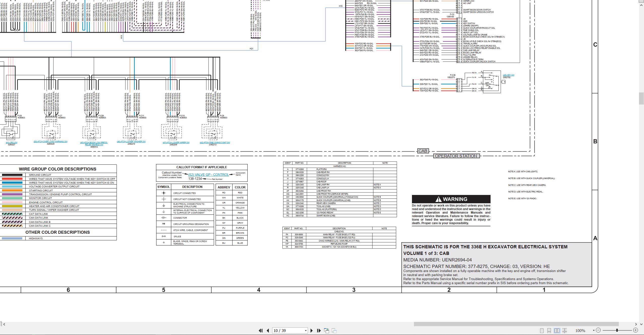Viewport: 644px width, 335px height.
Task: Click the next view icon
Action: tap(334, 330)
